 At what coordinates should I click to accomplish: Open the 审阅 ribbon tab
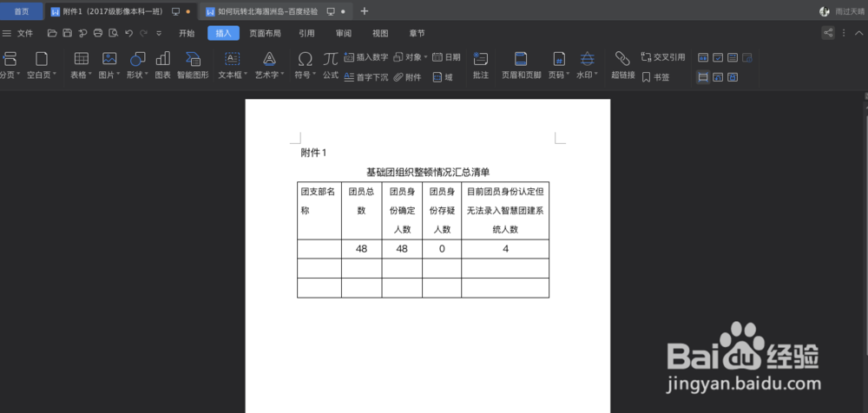344,33
